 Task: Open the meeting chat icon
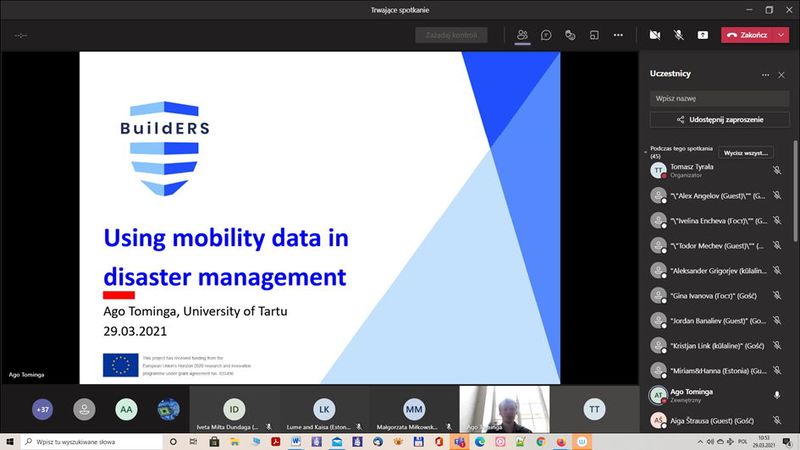(x=546, y=35)
